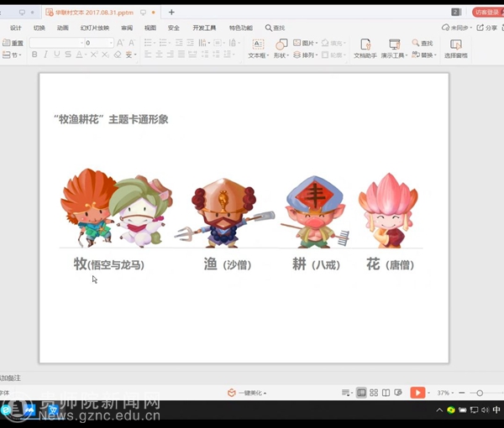Select the document tab 2017.08.31.pptm
Screen dimensions: 504x428
[94, 13]
